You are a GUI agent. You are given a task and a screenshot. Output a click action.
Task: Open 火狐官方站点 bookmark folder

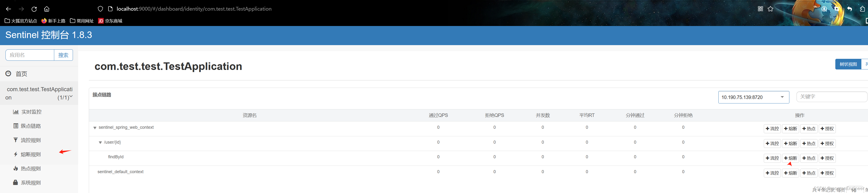pos(21,21)
